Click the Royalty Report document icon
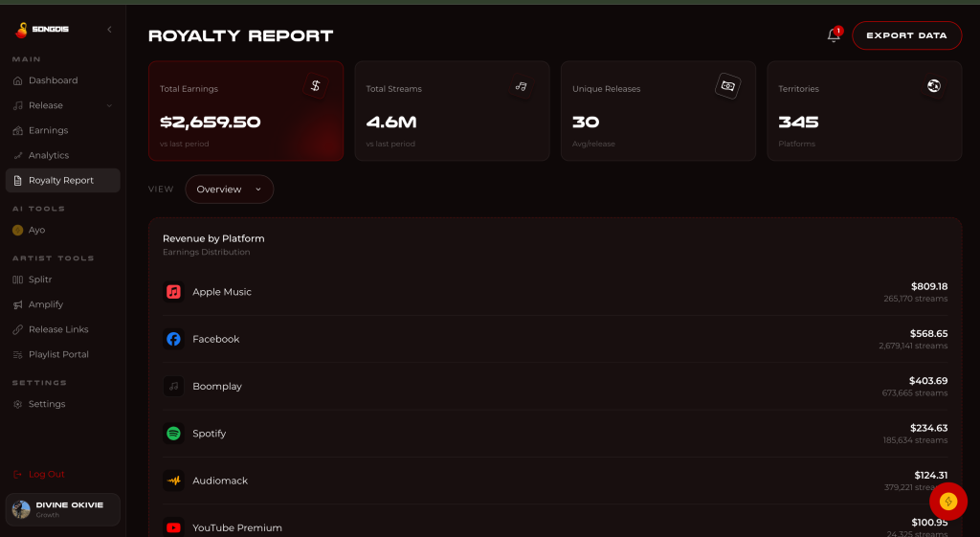980x537 pixels. [17, 181]
